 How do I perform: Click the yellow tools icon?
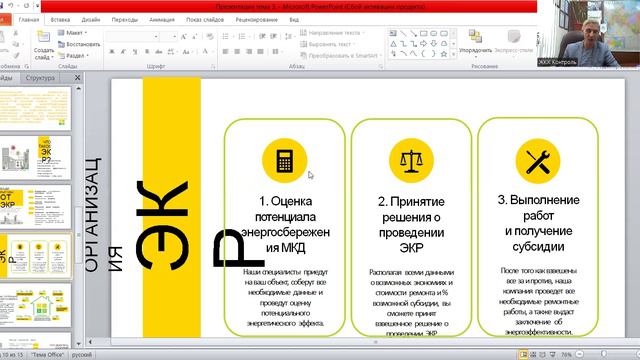(x=538, y=161)
